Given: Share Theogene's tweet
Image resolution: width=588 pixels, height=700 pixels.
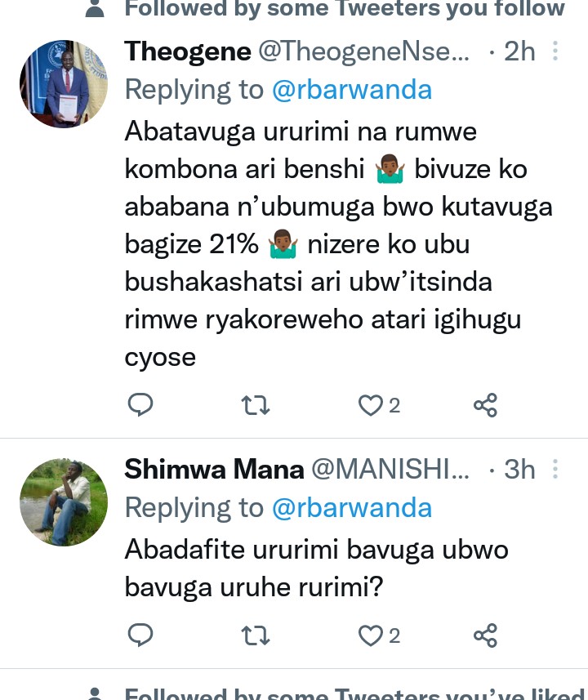Looking at the screenshot, I should (485, 405).
